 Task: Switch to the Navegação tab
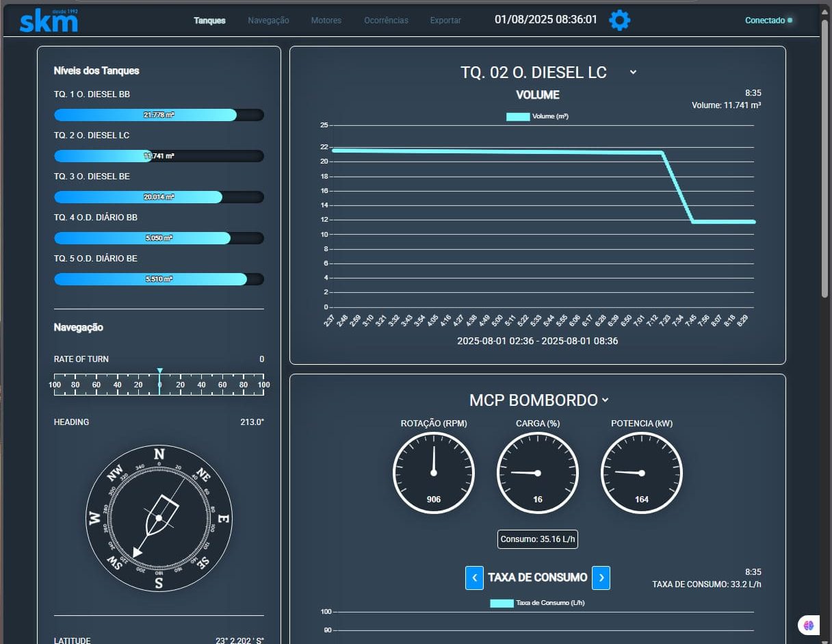[x=268, y=21]
